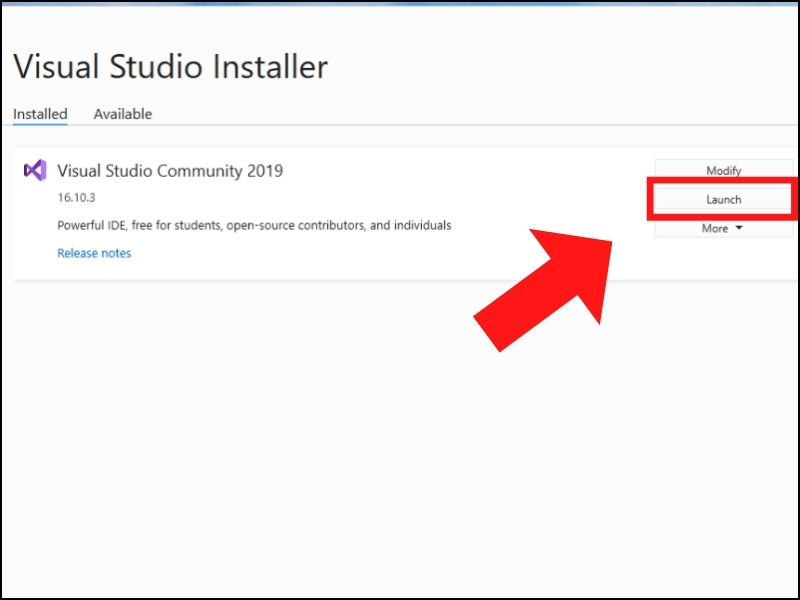Click the large red arrow annotation
The image size is (800, 600).
coord(543,290)
